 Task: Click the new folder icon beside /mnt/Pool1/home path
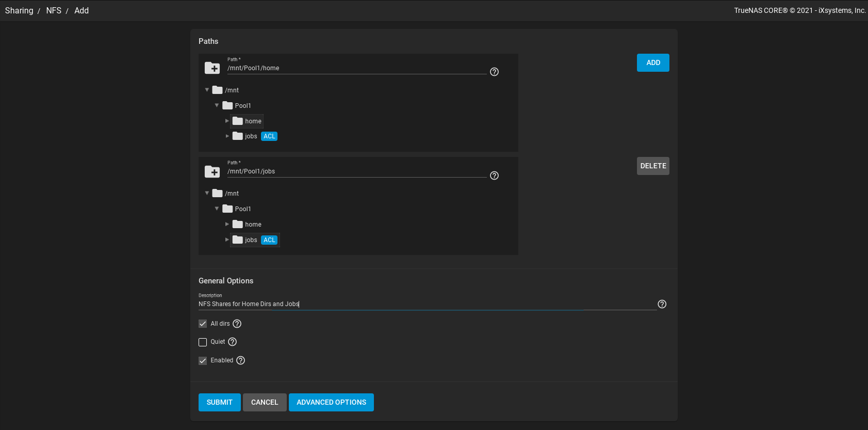point(212,68)
